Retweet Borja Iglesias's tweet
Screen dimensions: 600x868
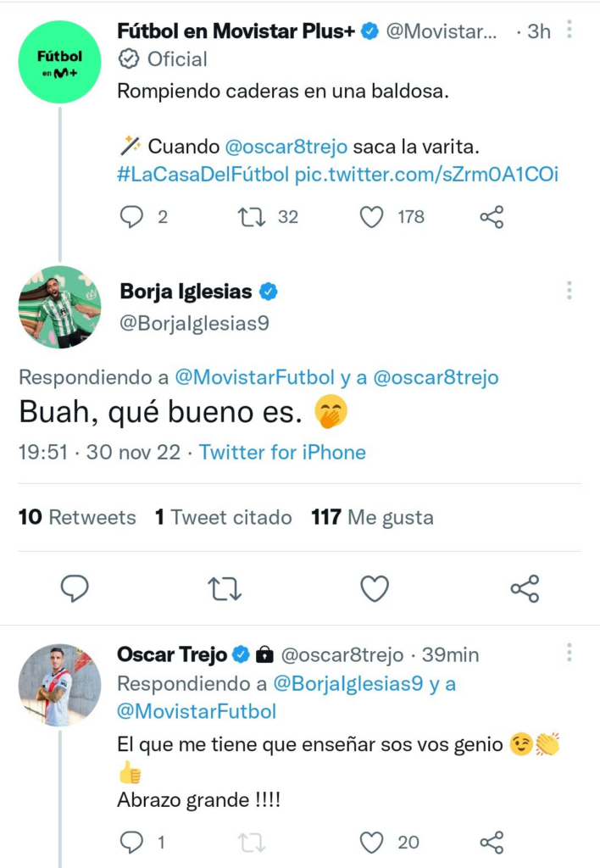(225, 588)
